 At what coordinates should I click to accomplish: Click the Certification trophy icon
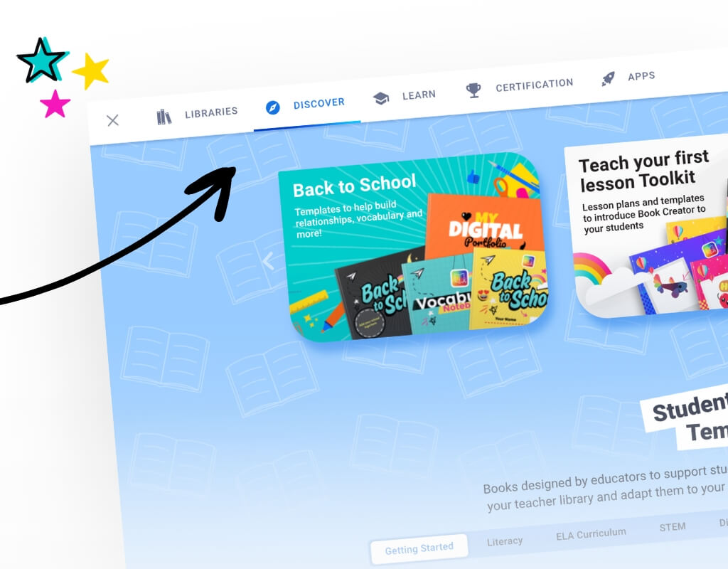473,90
